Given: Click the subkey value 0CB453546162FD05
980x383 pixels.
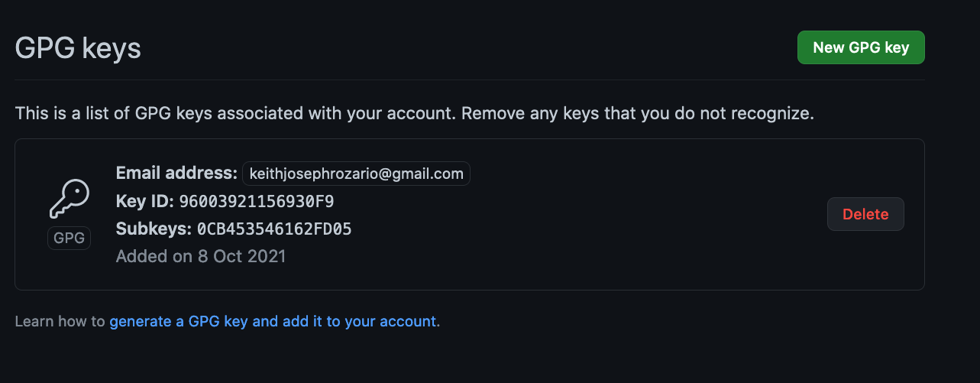Looking at the screenshot, I should pyautogui.click(x=274, y=229).
